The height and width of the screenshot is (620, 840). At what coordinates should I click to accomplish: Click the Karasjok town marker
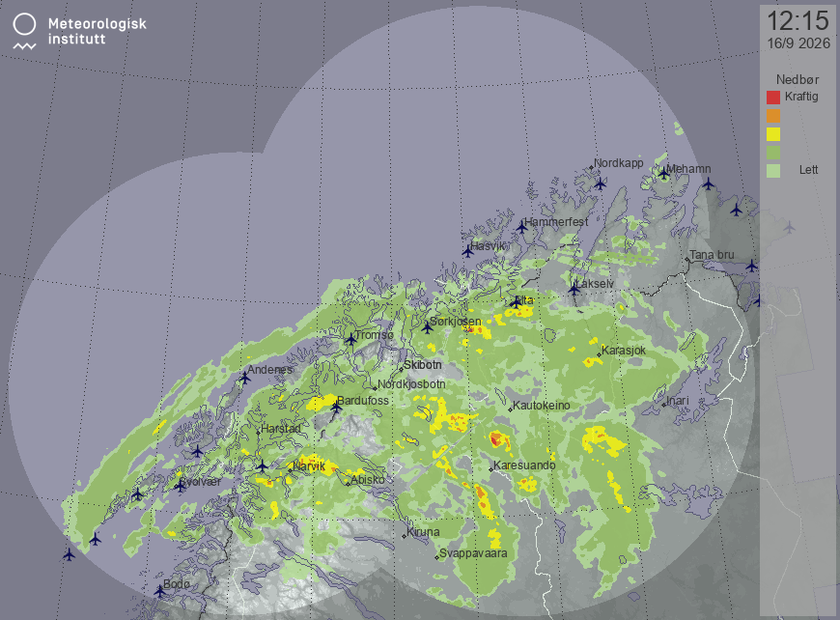coord(599,354)
